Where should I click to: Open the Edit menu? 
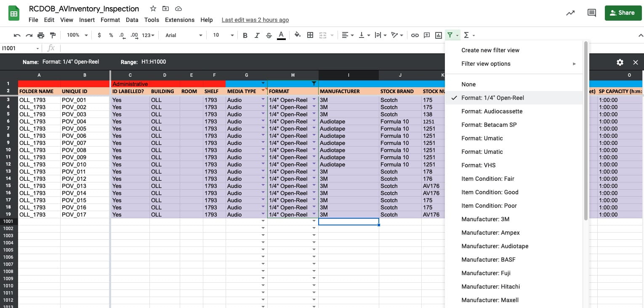[x=49, y=20]
